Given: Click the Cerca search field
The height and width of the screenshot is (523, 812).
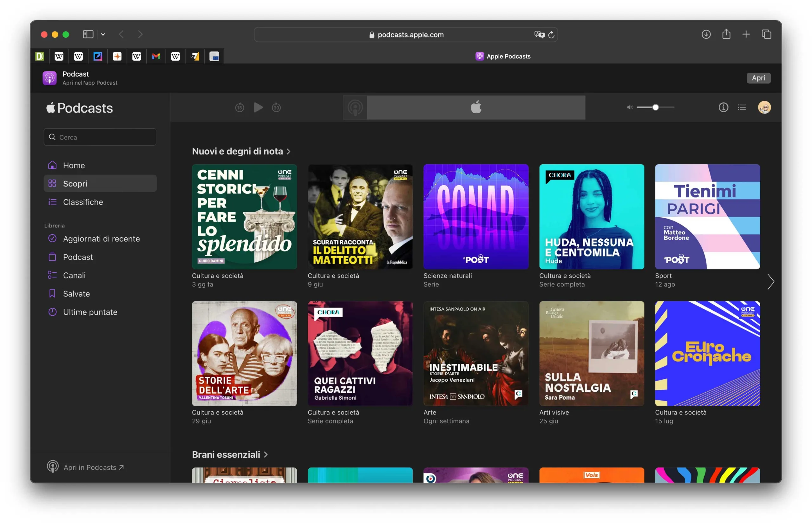Looking at the screenshot, I should click(100, 137).
